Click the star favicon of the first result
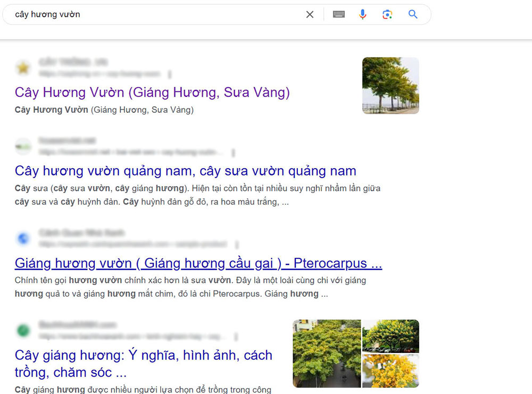532x394 pixels. click(23, 68)
